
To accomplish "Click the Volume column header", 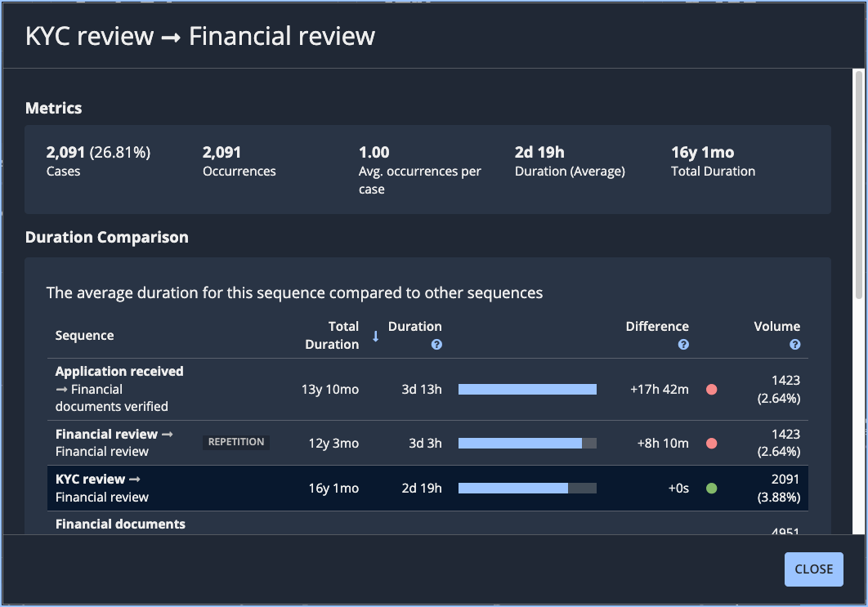I will coord(776,327).
